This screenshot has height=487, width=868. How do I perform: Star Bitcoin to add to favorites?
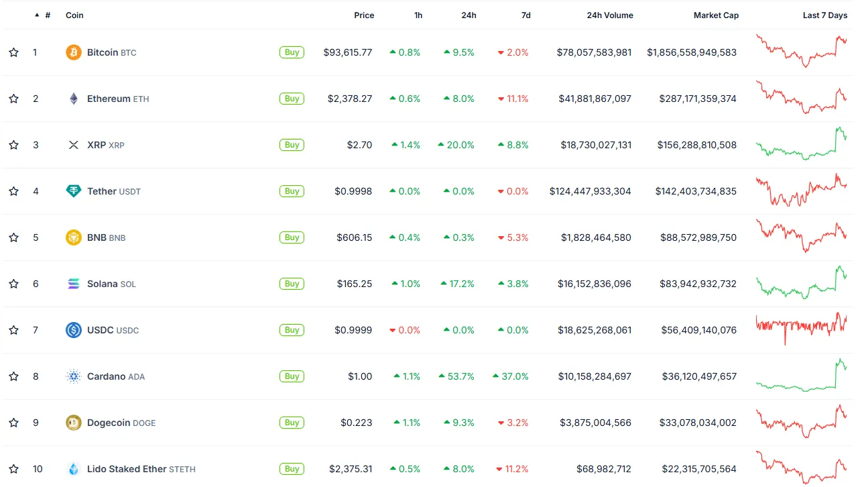pyautogui.click(x=13, y=52)
